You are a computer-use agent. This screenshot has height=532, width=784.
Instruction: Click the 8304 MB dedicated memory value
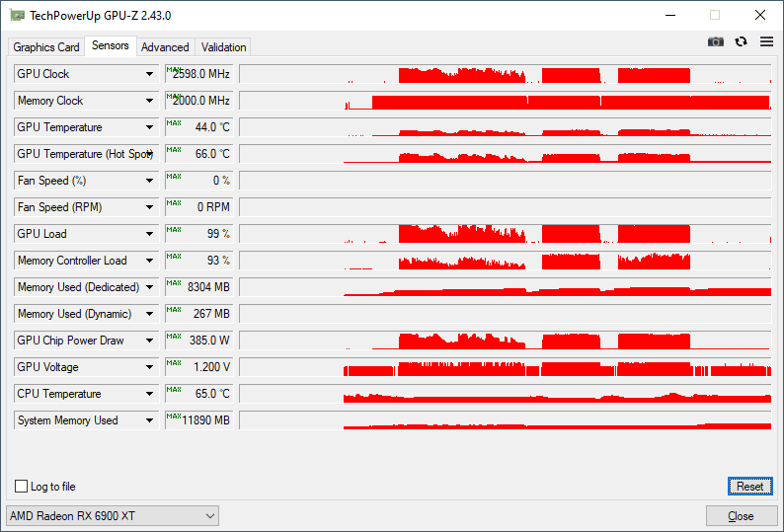[x=199, y=287]
